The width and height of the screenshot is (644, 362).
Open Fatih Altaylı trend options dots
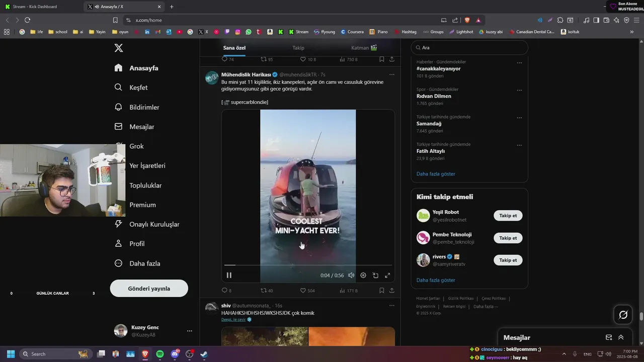pos(519,145)
